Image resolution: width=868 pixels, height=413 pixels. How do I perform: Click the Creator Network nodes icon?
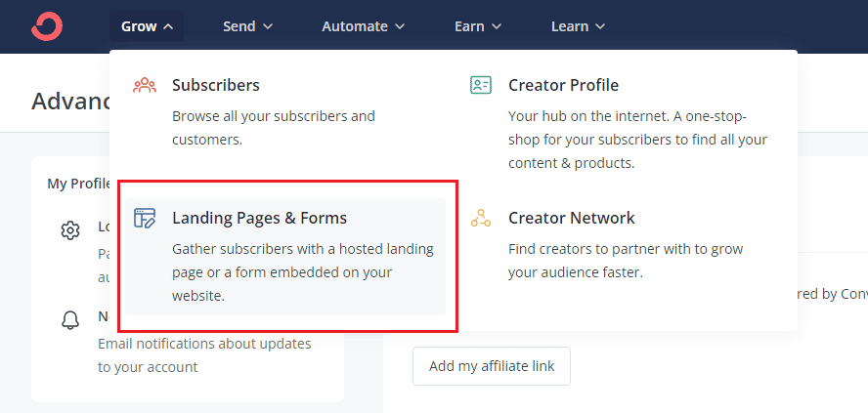[x=481, y=218]
